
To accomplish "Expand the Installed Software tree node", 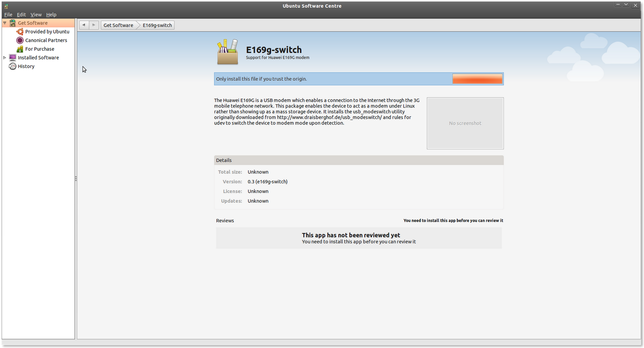I will coord(5,58).
